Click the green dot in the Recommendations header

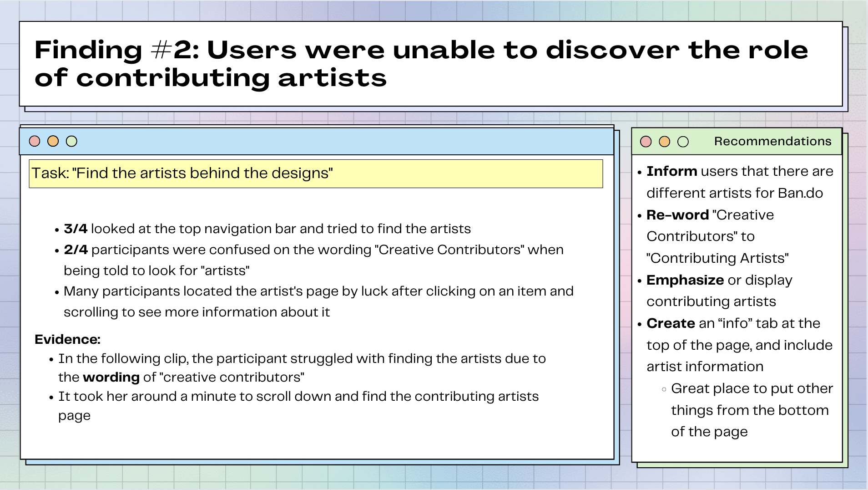(x=683, y=142)
